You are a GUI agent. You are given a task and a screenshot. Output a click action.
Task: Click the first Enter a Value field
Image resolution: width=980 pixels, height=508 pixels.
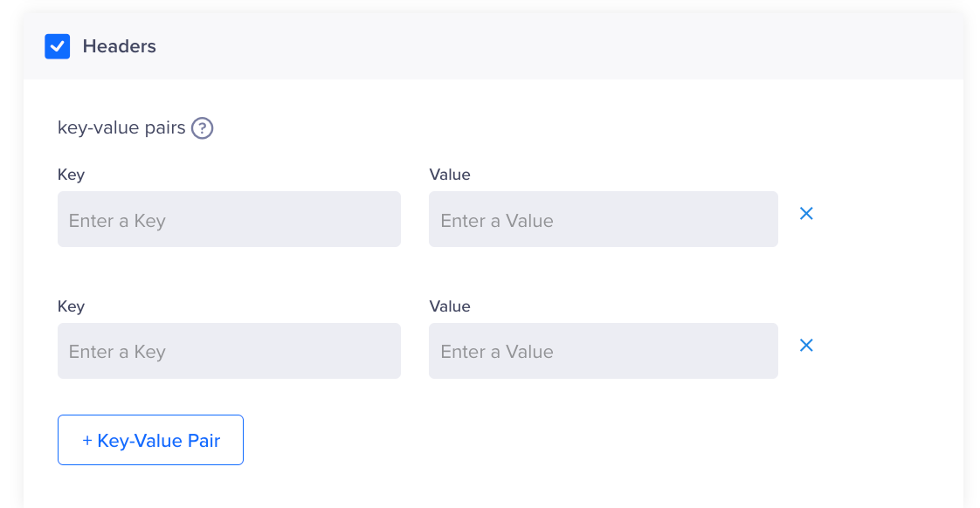603,219
